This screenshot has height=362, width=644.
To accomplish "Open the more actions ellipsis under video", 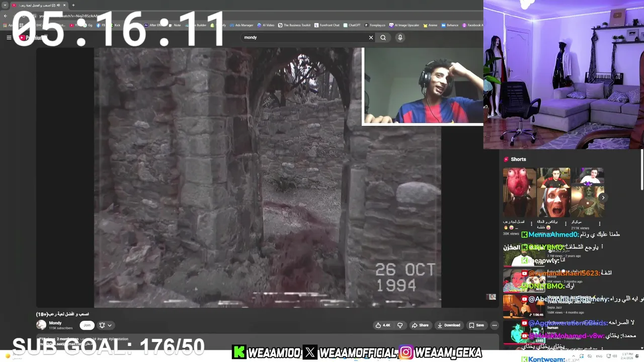I will tap(494, 325).
